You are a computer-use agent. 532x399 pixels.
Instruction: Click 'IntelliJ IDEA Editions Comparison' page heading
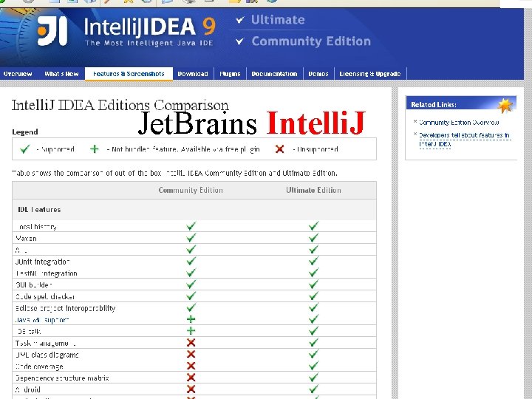(120, 105)
